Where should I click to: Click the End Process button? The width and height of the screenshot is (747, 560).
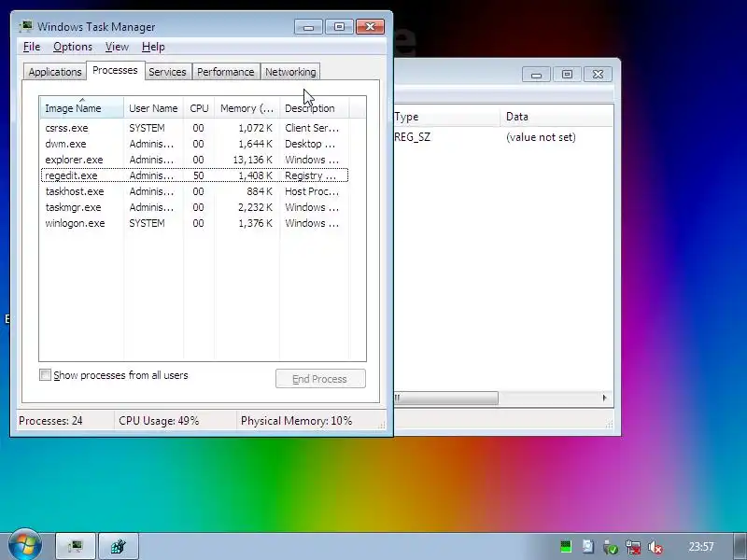tap(320, 379)
